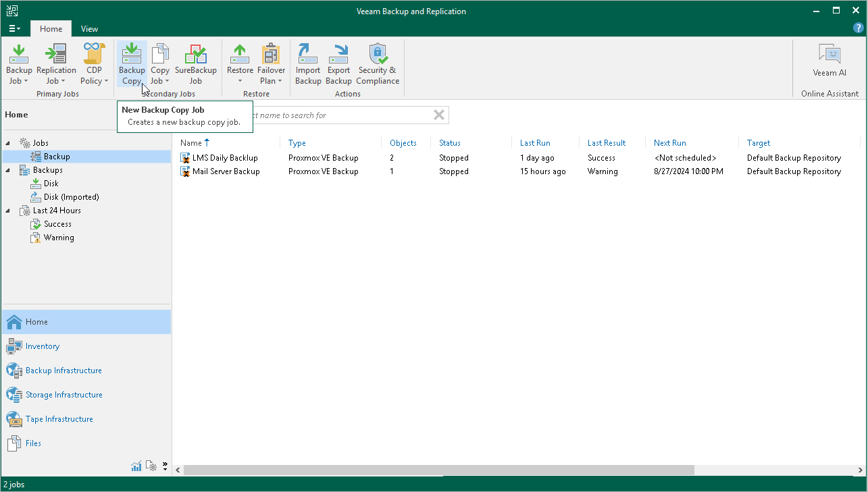Screen dimensions: 868x492
Task: Select the Last 24 Hours node
Action: click(56, 211)
